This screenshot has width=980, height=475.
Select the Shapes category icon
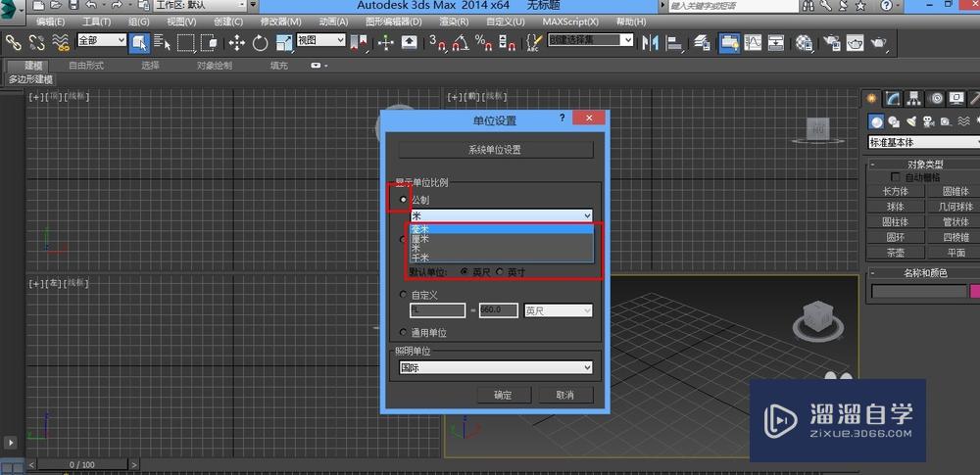(894, 121)
